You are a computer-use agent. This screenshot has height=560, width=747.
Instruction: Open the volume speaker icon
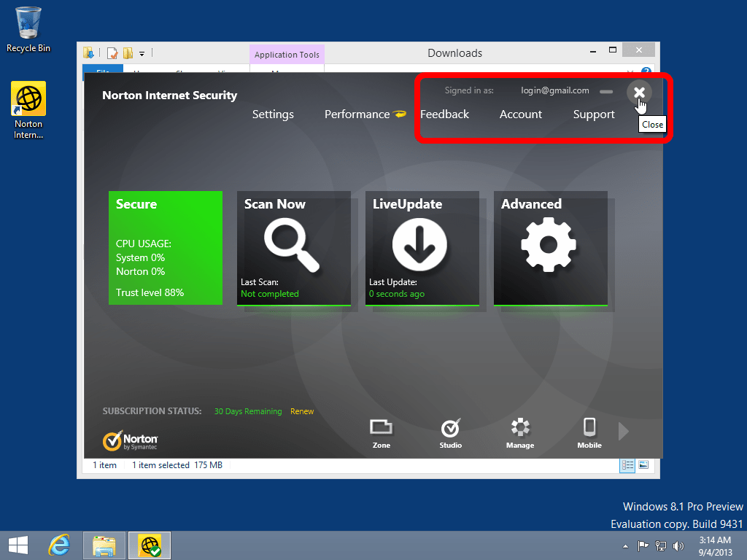click(x=678, y=546)
